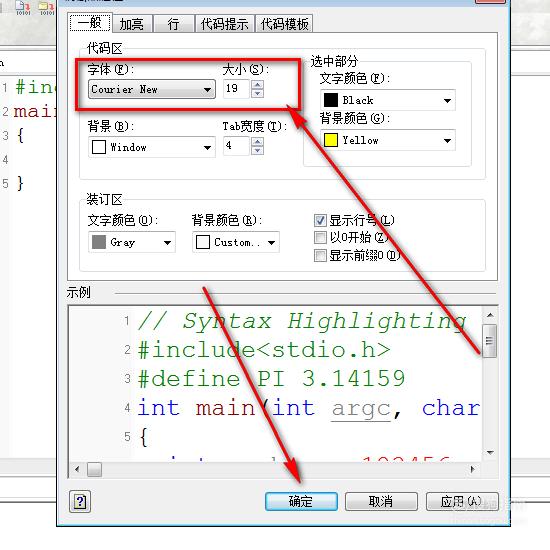Open the Window background dropdown
This screenshot has width=550, height=550.
pos(152,147)
